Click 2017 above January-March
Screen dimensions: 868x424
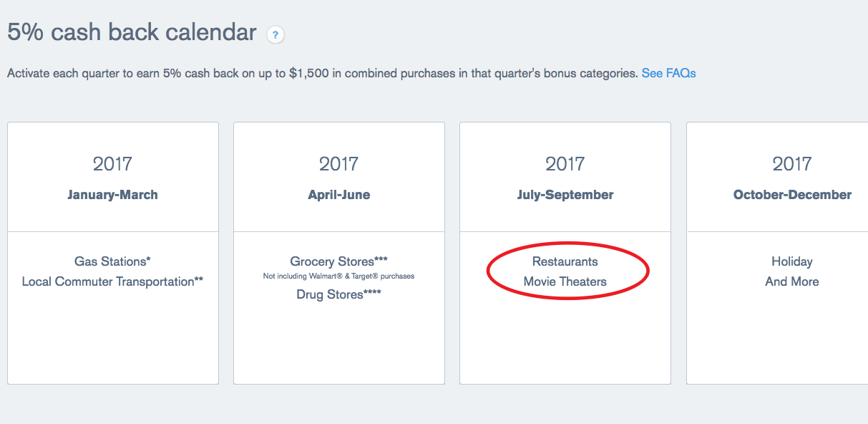[x=112, y=164]
